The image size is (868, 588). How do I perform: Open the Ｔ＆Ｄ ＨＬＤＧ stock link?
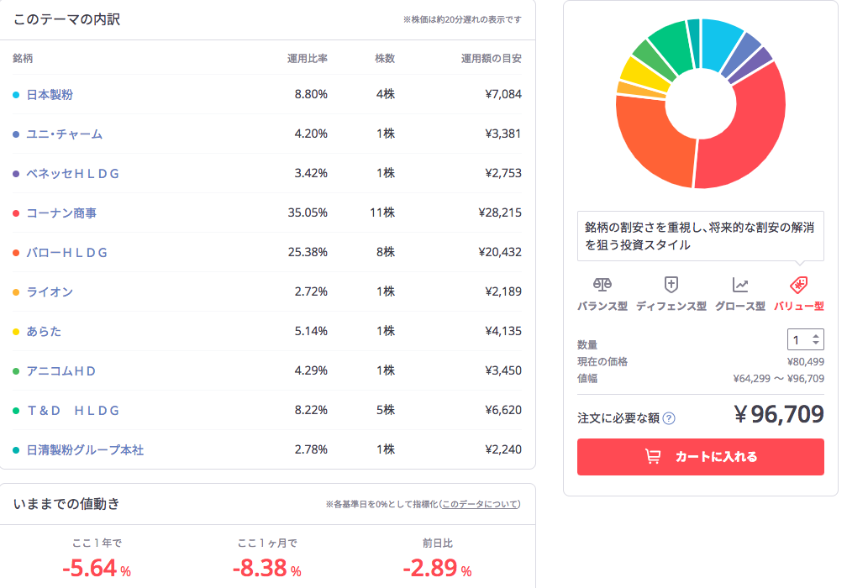[73, 411]
